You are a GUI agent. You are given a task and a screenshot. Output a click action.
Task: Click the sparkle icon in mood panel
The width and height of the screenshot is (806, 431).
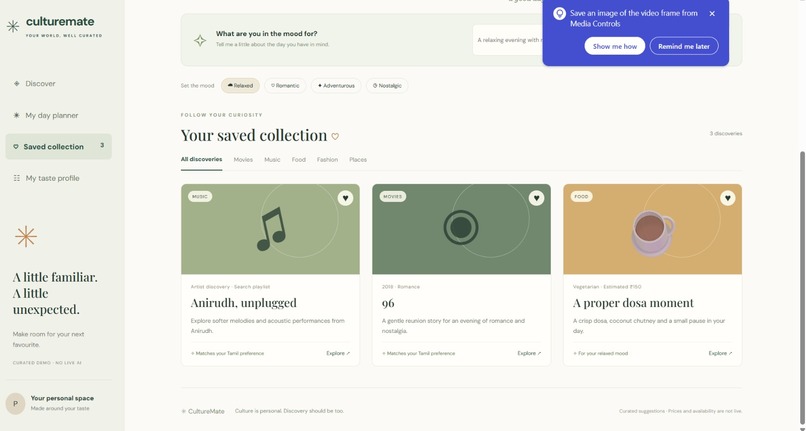pos(200,41)
